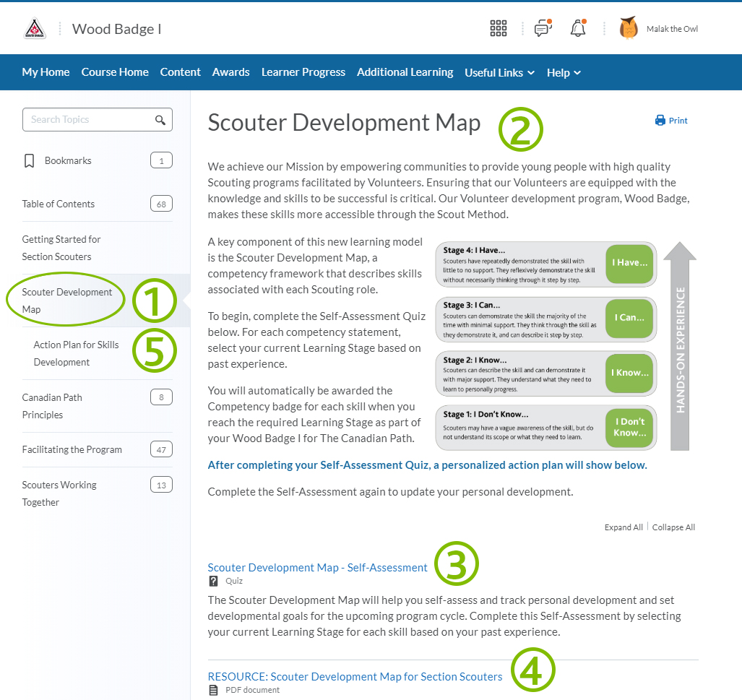Open the notifications bell icon
This screenshot has width=742, height=700.
578,28
